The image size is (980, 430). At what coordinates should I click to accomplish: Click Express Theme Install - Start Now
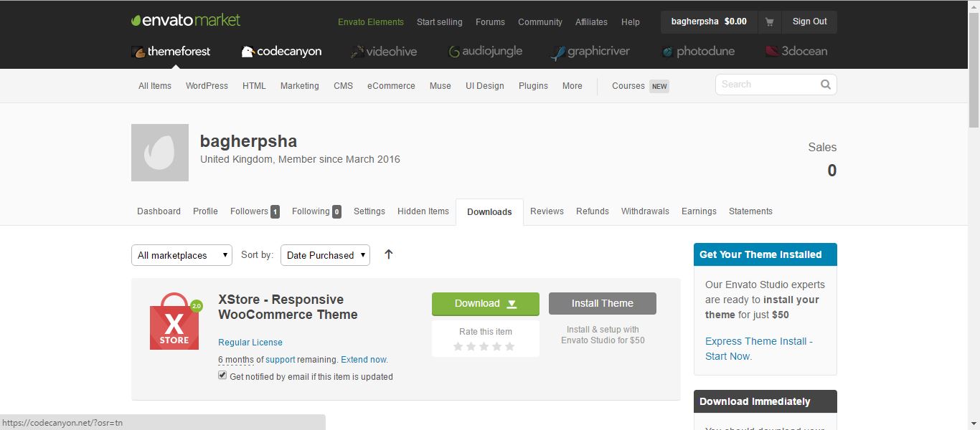coord(759,349)
